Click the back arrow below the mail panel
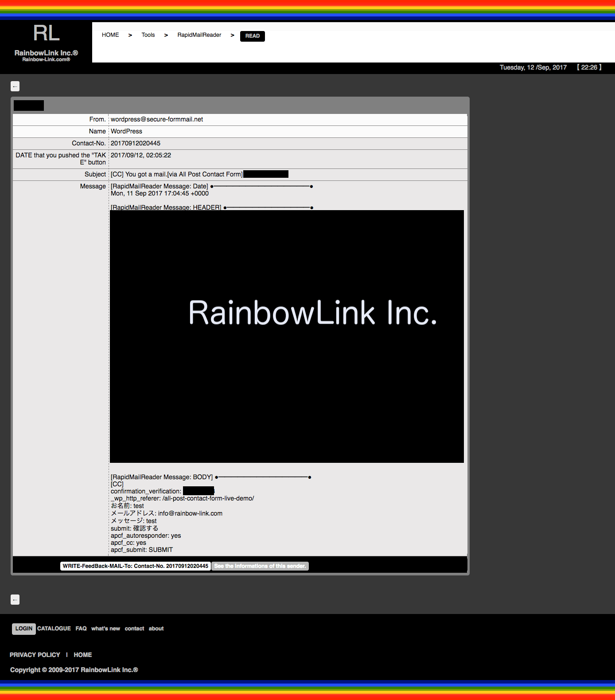615x700 pixels. (x=15, y=600)
